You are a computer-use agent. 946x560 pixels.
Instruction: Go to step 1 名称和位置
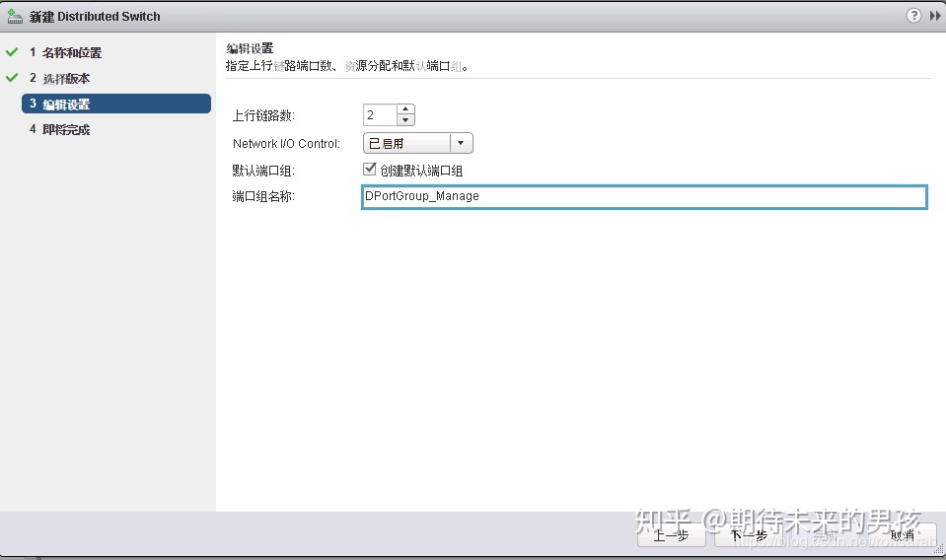click(66, 52)
